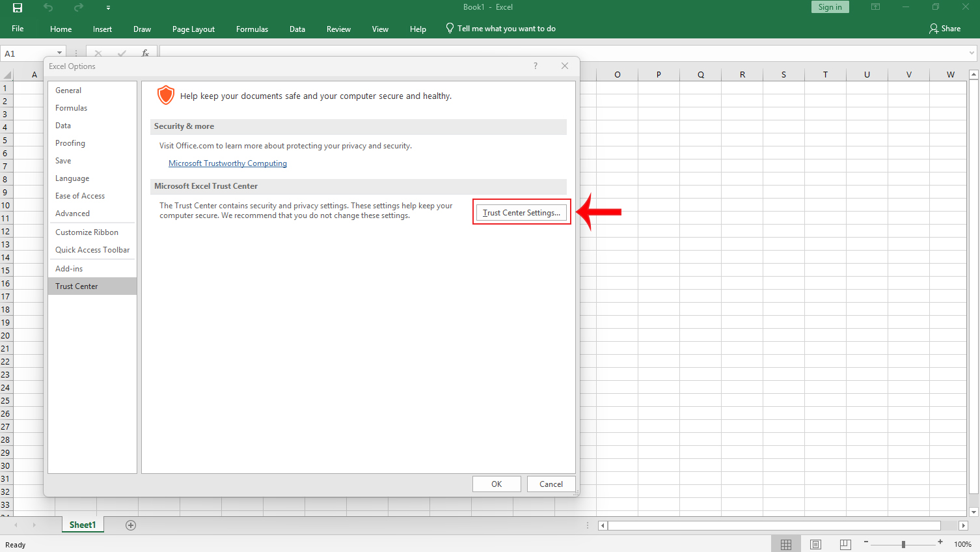This screenshot has height=552, width=980.
Task: Click the Trust Center Settings button
Action: [521, 213]
